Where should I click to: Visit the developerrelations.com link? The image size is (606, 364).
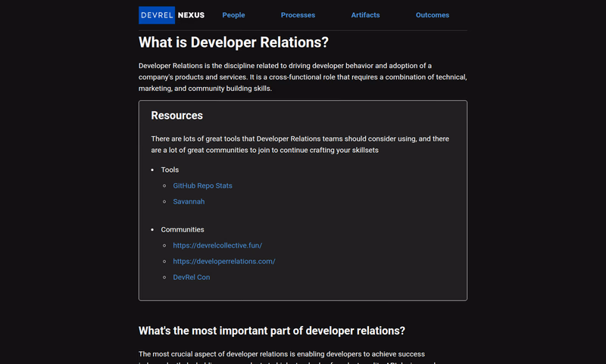pos(223,261)
